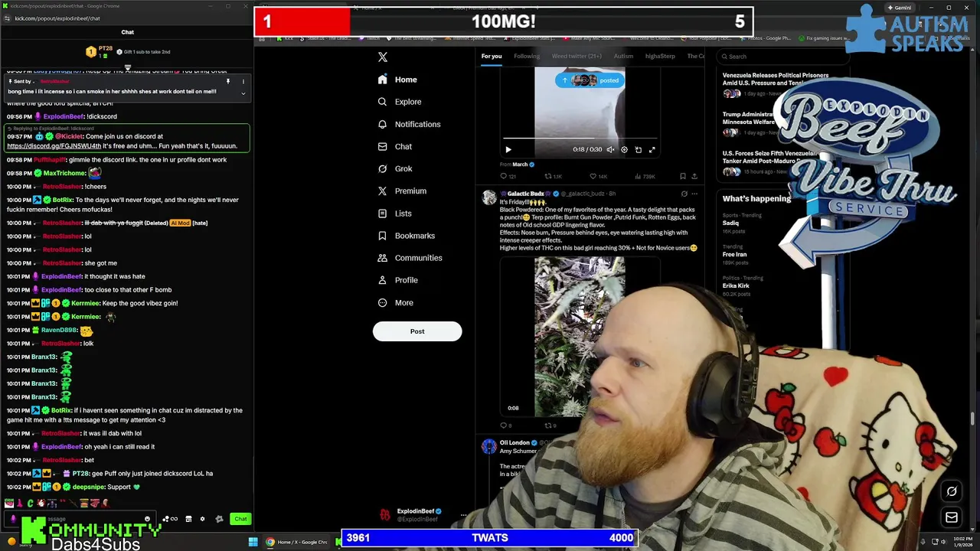
Task: Open Grok action on Galactic Budz post
Action: point(684,194)
